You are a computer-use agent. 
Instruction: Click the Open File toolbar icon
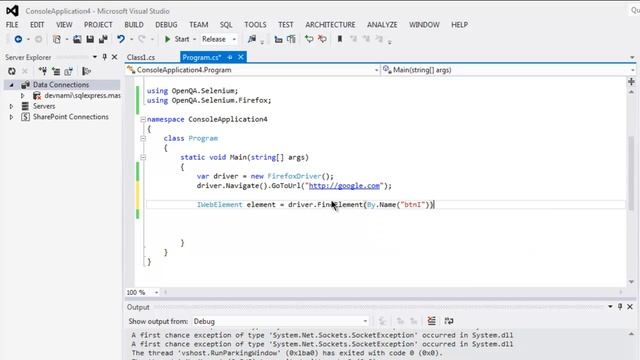[x=77, y=39]
